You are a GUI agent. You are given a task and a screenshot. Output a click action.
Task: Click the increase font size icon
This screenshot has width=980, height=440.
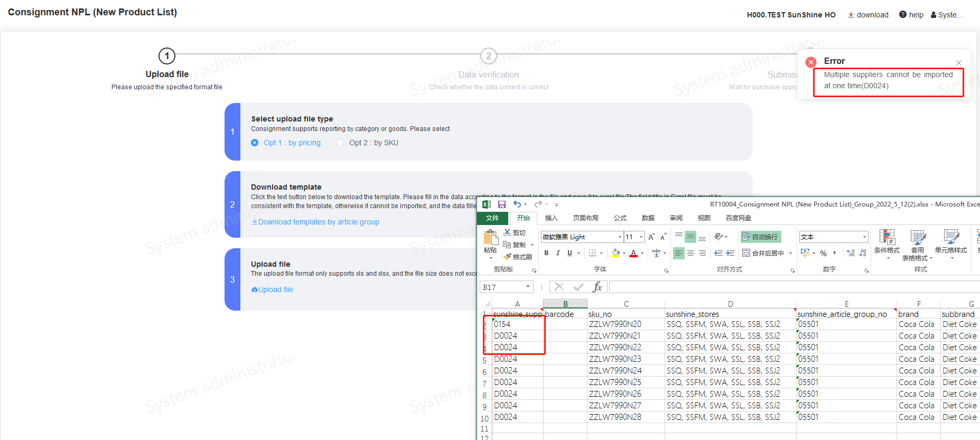click(651, 237)
